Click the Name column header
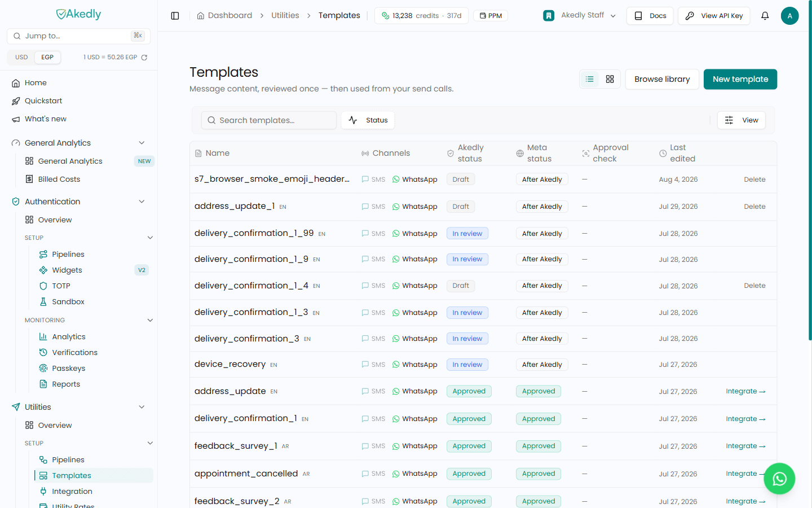 (x=218, y=154)
